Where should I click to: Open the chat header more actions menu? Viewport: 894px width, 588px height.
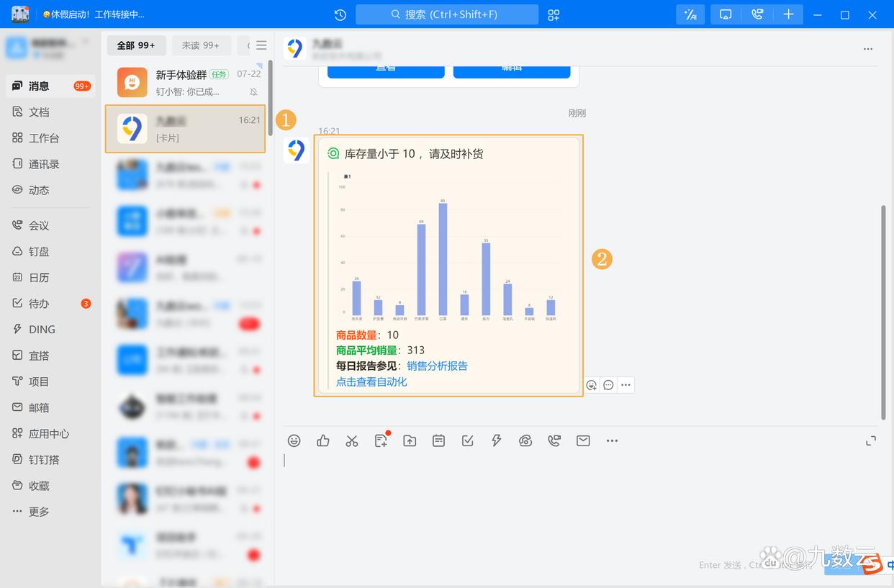pos(868,48)
